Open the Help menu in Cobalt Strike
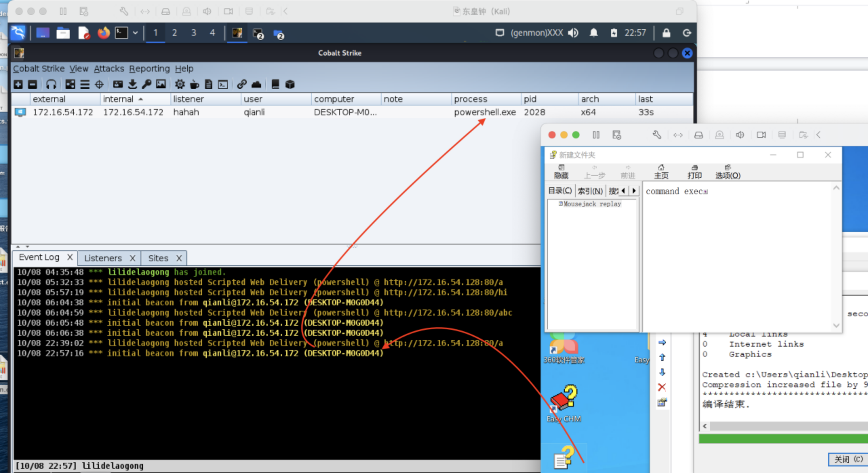Image resolution: width=868 pixels, height=473 pixels. tap(184, 69)
